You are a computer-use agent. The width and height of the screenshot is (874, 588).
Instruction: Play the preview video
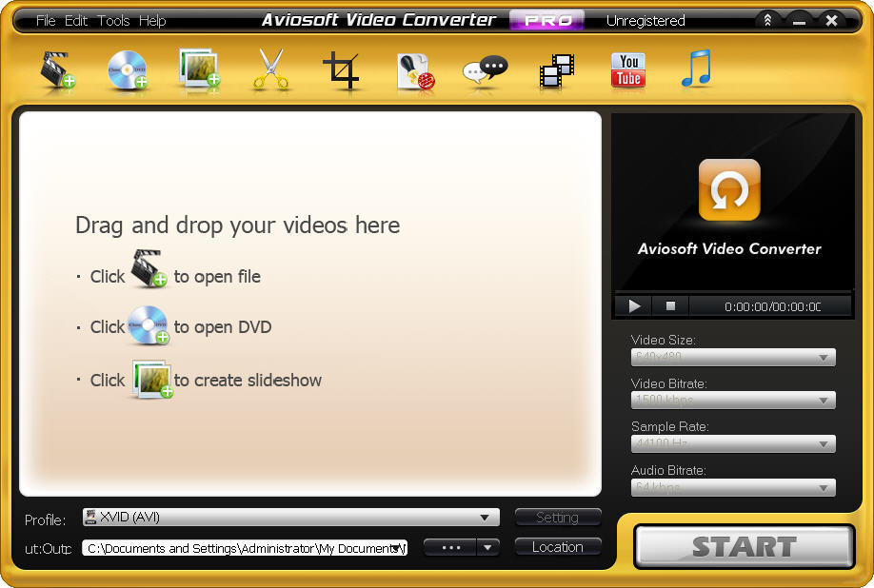tap(634, 306)
